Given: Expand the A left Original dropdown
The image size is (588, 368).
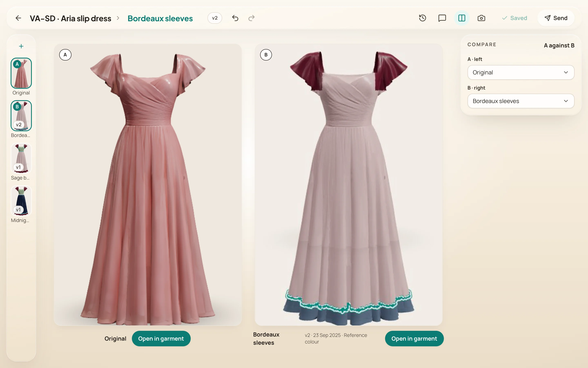Looking at the screenshot, I should coord(521,72).
